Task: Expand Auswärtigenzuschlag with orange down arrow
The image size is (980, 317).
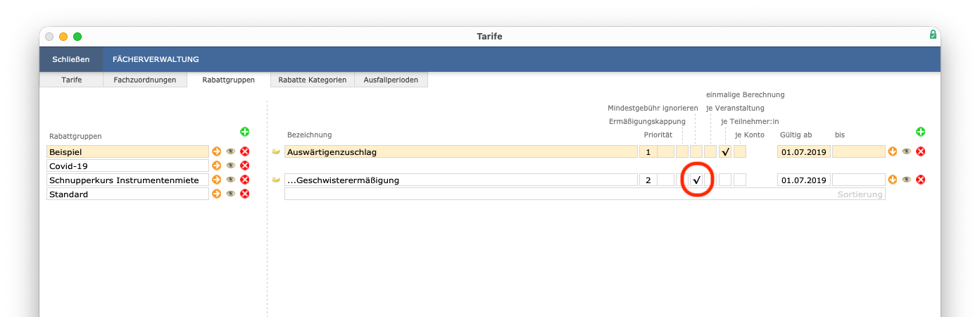Action: click(893, 151)
